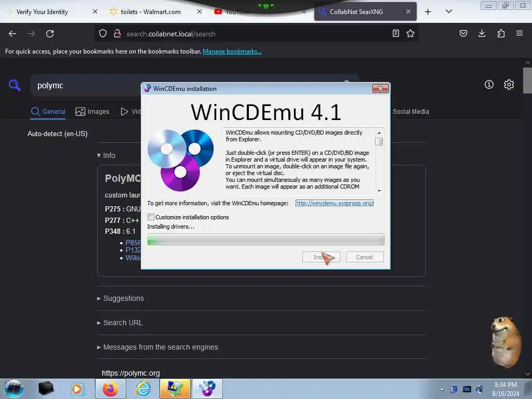Close the CollabNet SearXNG tab
The width and height of the screenshot is (532, 399).
[x=408, y=11]
